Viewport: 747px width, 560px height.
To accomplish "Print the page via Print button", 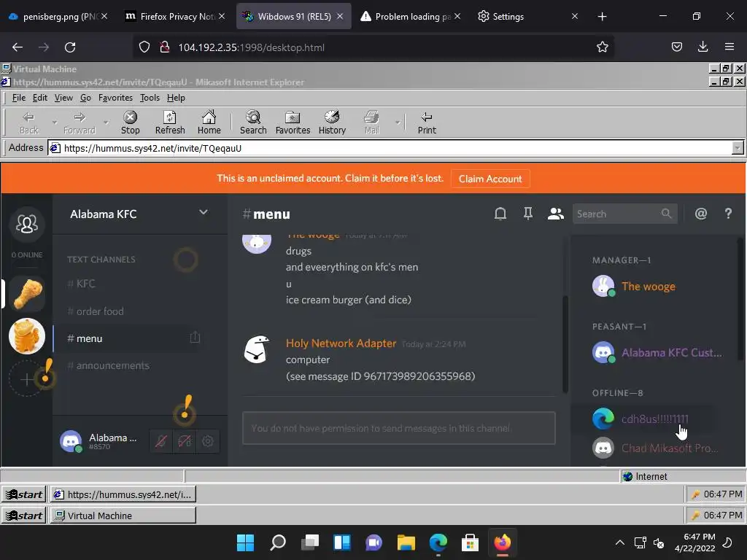I will [427, 122].
